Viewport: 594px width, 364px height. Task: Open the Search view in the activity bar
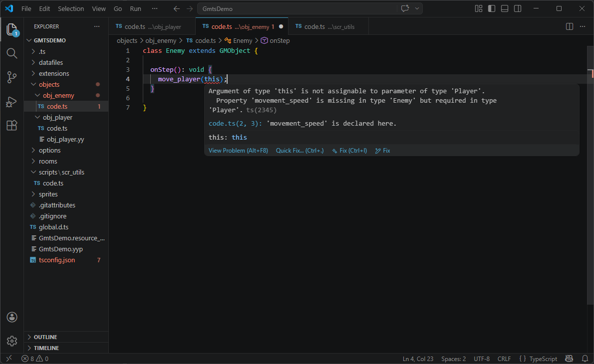(11, 53)
